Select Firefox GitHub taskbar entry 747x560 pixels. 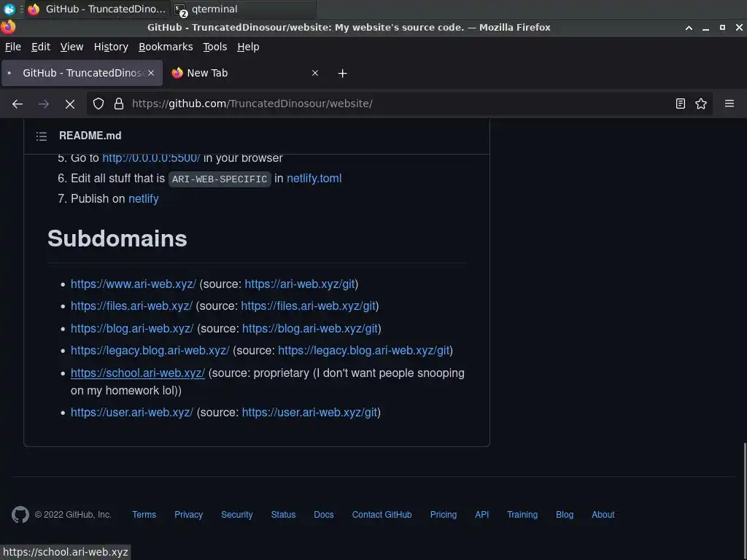tap(98, 9)
